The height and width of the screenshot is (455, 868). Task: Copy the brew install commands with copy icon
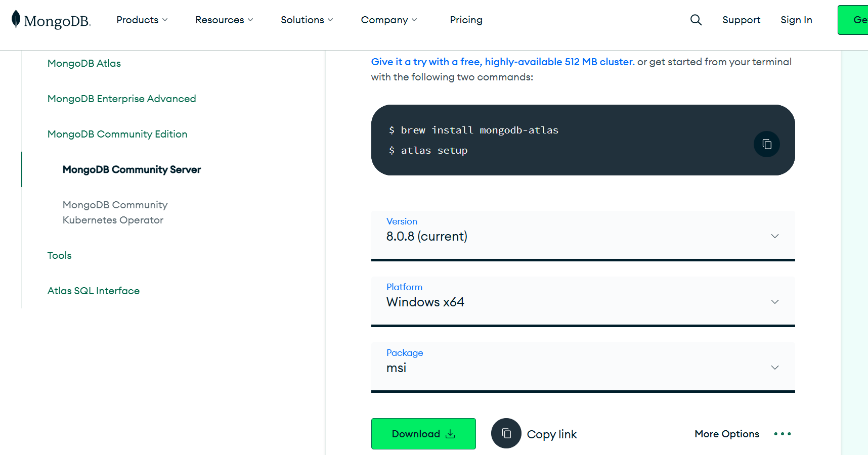[767, 144]
